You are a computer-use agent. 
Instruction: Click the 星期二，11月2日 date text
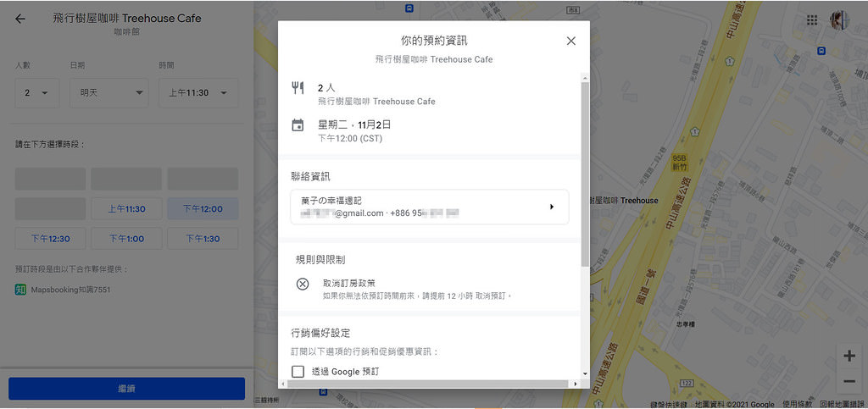(354, 125)
